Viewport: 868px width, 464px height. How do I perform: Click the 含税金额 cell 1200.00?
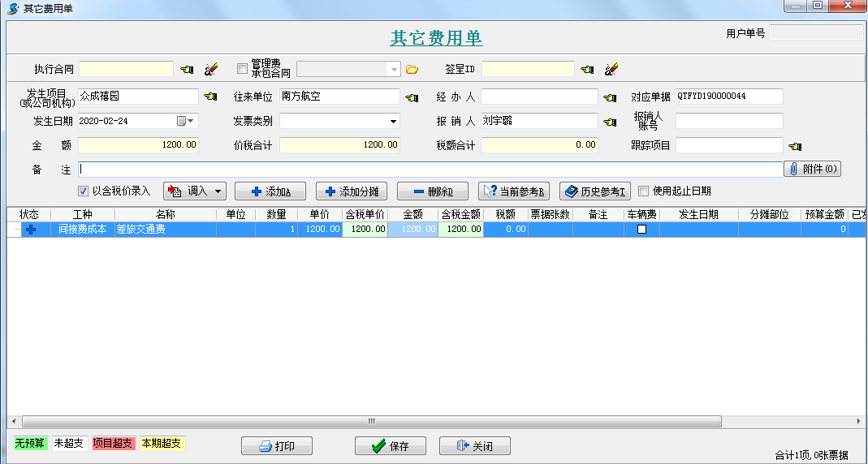[460, 229]
